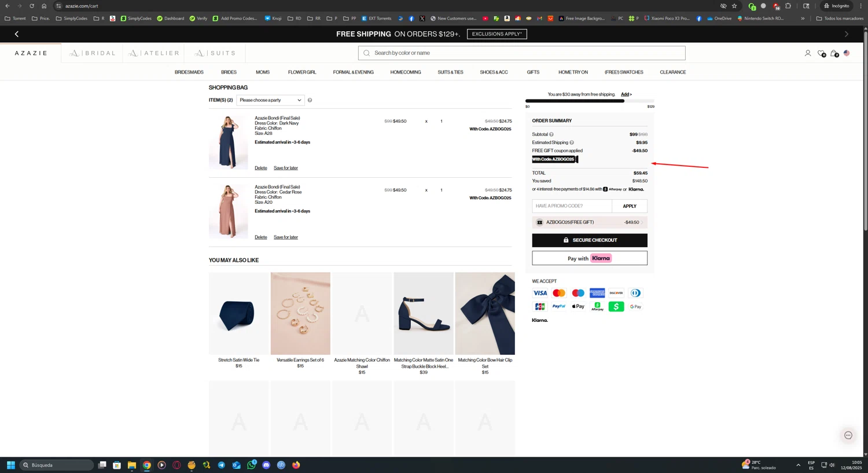Open the Todos los marcadores bookmarks folder
868x473 pixels.
point(840,19)
